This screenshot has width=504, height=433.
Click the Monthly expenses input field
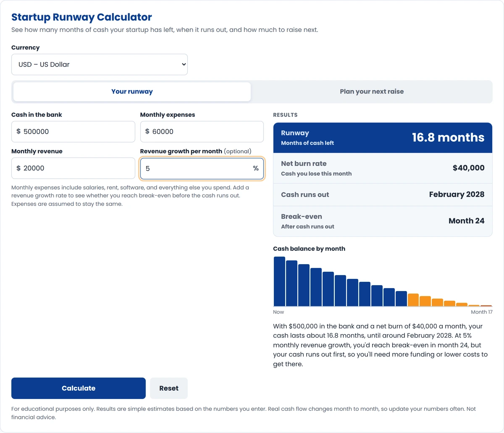[x=202, y=131]
